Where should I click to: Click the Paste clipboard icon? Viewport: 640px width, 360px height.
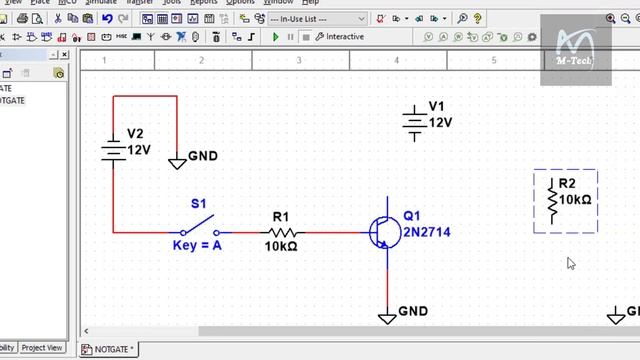(x=87, y=18)
